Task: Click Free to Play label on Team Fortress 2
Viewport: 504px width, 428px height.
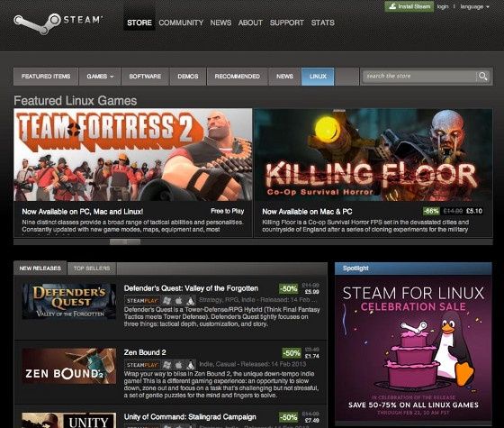Action: click(x=228, y=211)
